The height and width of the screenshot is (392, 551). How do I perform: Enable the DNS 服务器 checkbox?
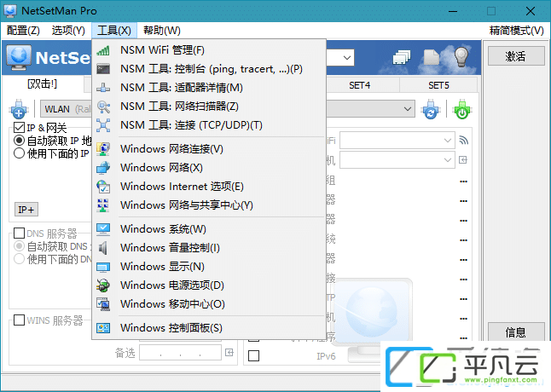[x=19, y=233]
